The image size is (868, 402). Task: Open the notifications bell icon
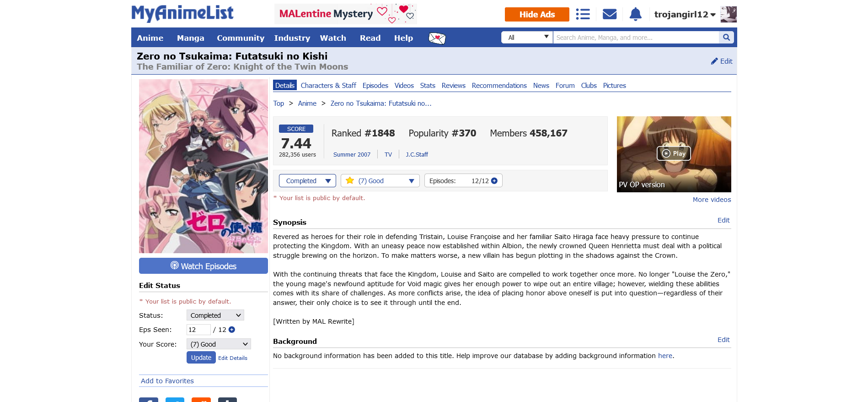point(636,14)
